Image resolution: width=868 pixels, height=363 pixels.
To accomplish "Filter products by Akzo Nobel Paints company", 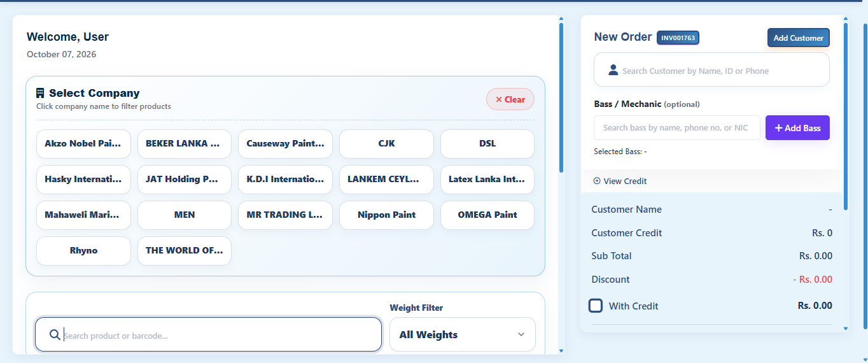I will (x=83, y=144).
